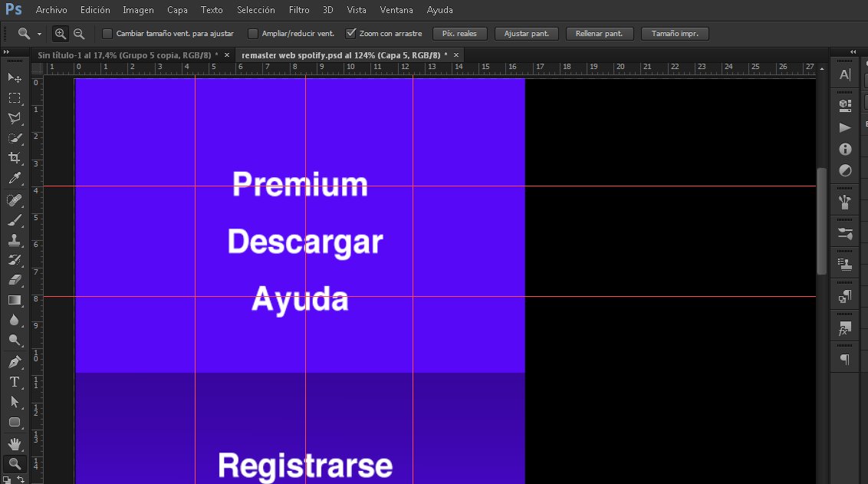Open the Brush settings panel icon
Viewport: 868px width, 484px height.
tap(845, 233)
